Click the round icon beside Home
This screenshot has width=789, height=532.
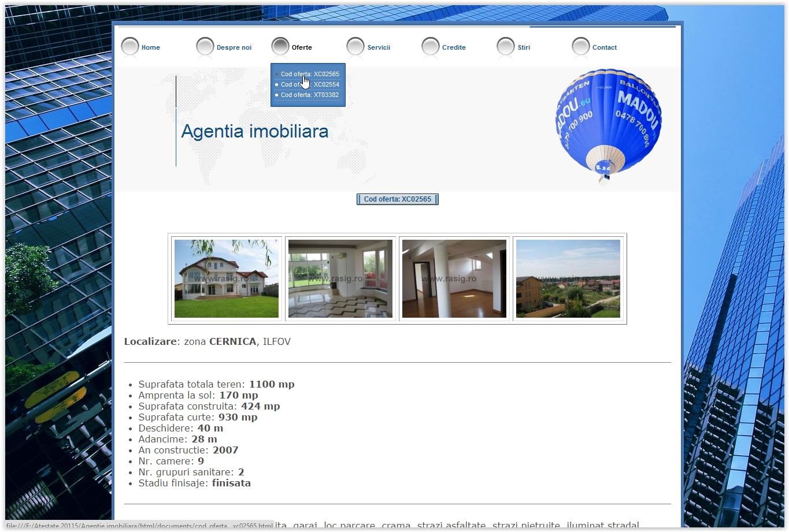(x=130, y=47)
